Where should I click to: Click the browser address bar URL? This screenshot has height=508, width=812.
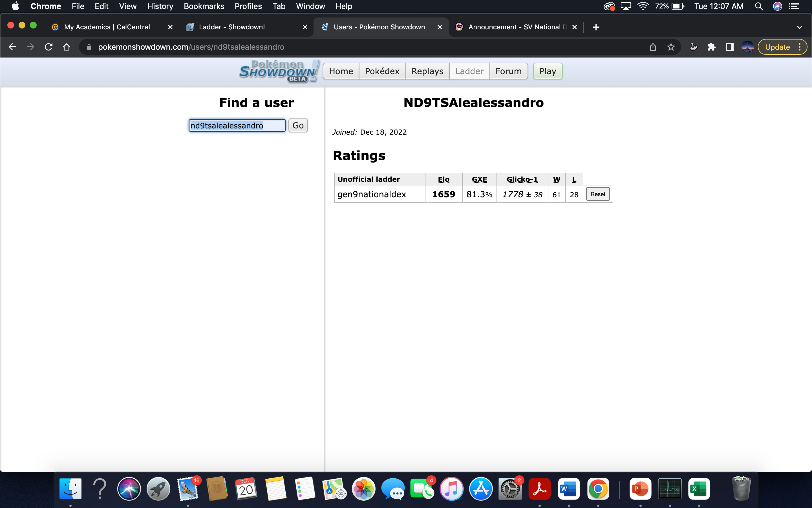(x=191, y=47)
